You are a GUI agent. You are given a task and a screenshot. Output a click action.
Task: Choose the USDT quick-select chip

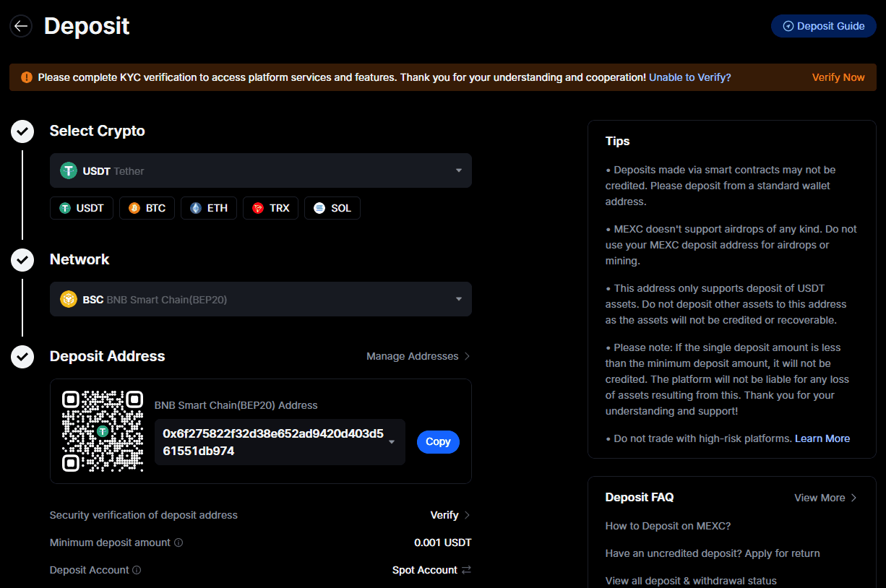(82, 208)
